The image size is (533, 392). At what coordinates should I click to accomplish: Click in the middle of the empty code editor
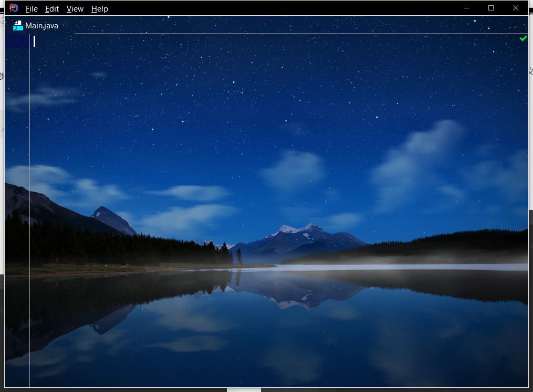[278, 210]
